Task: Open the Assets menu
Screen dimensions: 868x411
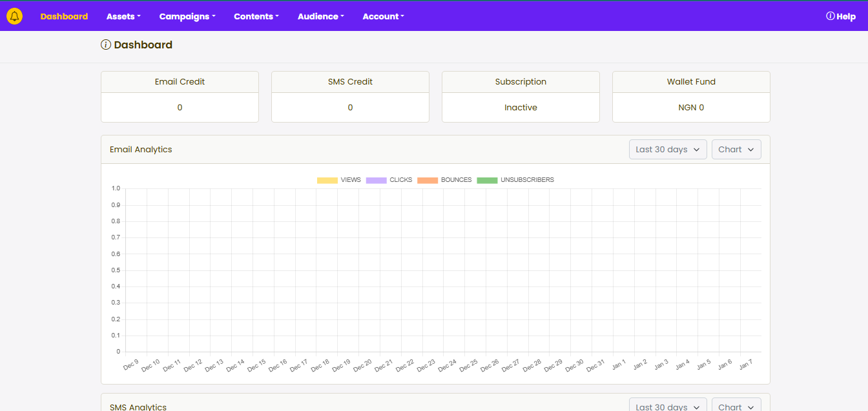Action: point(123,17)
